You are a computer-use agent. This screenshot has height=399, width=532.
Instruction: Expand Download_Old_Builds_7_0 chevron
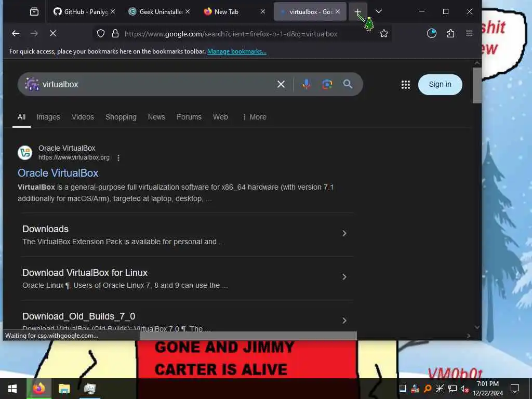tap(344, 321)
